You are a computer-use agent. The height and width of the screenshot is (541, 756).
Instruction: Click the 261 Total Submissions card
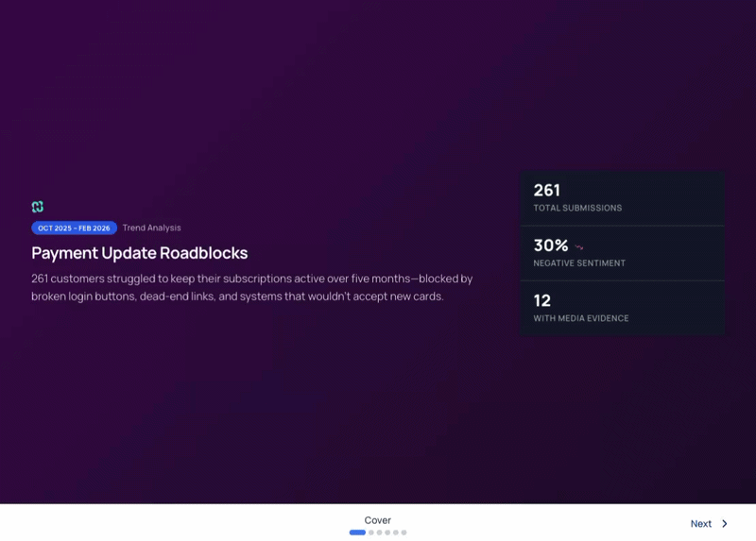tap(622, 198)
